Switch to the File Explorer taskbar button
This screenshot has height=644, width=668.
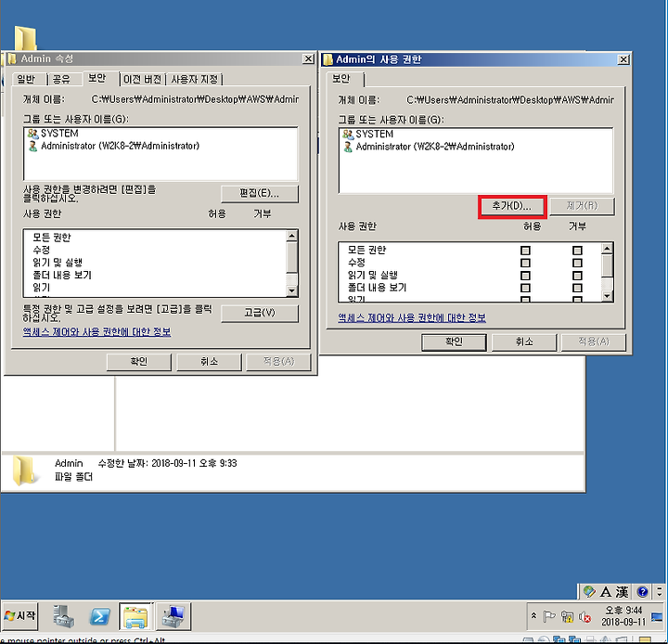click(x=135, y=616)
